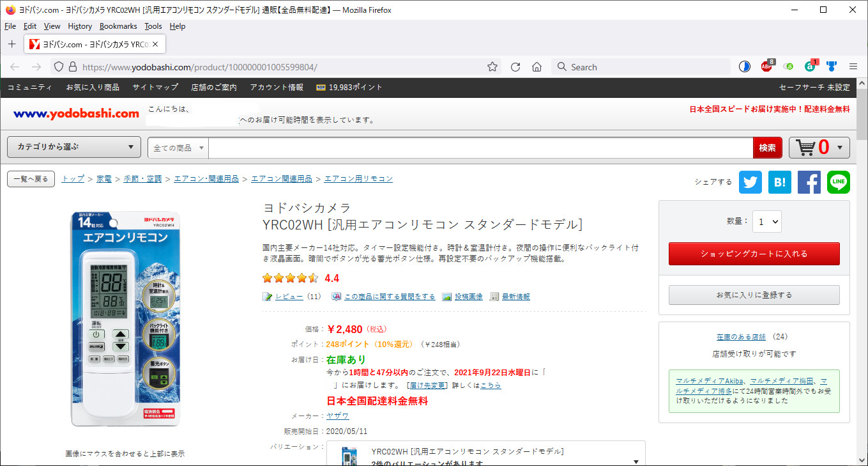
Task: Click the product search input field
Action: [480, 148]
